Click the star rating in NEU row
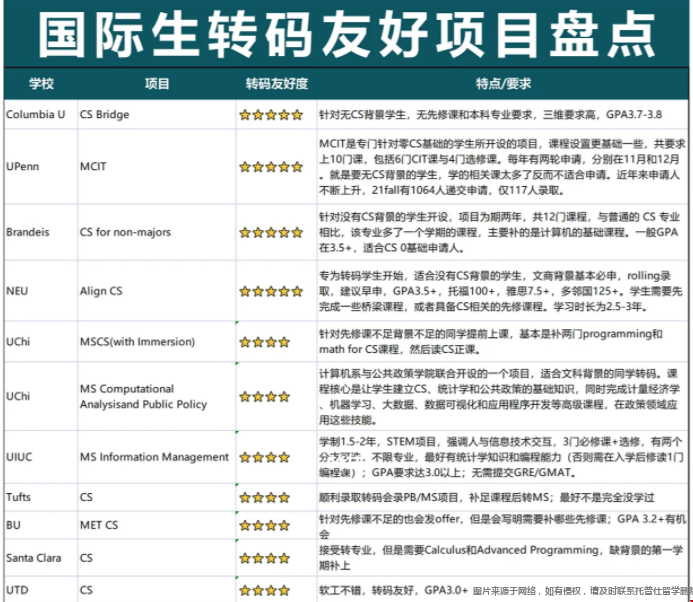Image resolution: width=693 pixels, height=602 pixels. click(x=271, y=291)
